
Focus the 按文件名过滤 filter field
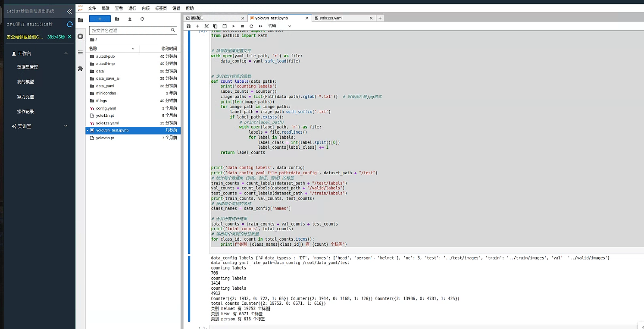(133, 31)
